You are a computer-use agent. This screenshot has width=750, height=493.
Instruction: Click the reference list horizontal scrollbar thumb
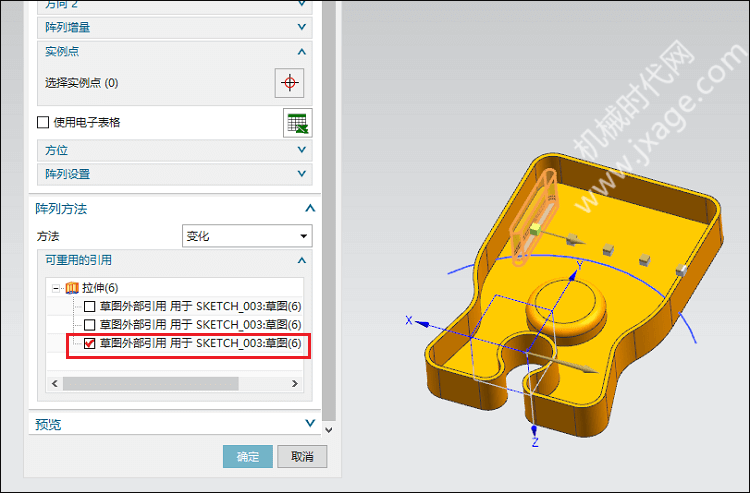151,383
